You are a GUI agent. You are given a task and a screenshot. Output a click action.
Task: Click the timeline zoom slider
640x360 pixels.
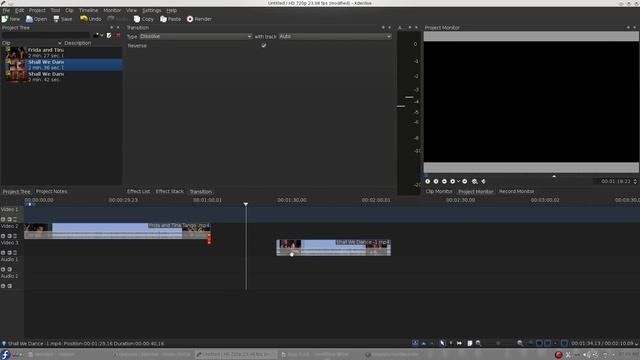[x=499, y=343]
